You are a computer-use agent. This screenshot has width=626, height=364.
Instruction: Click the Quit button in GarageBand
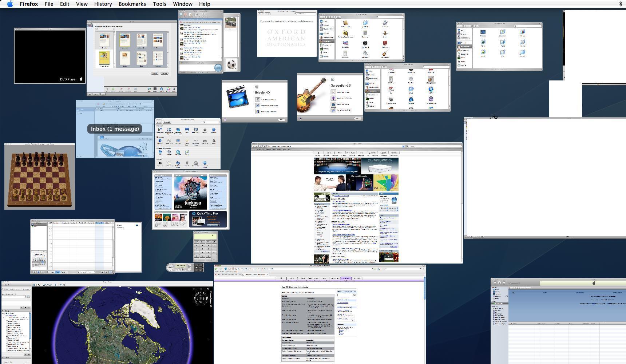tap(357, 118)
